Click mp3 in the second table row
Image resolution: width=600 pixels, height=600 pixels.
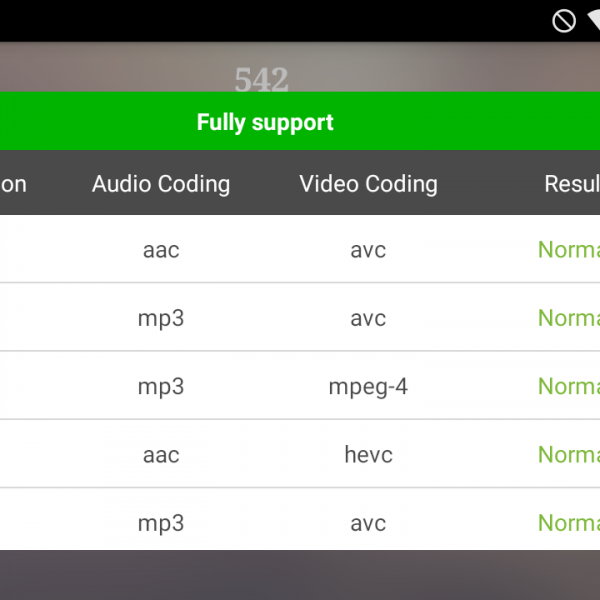pos(161,318)
